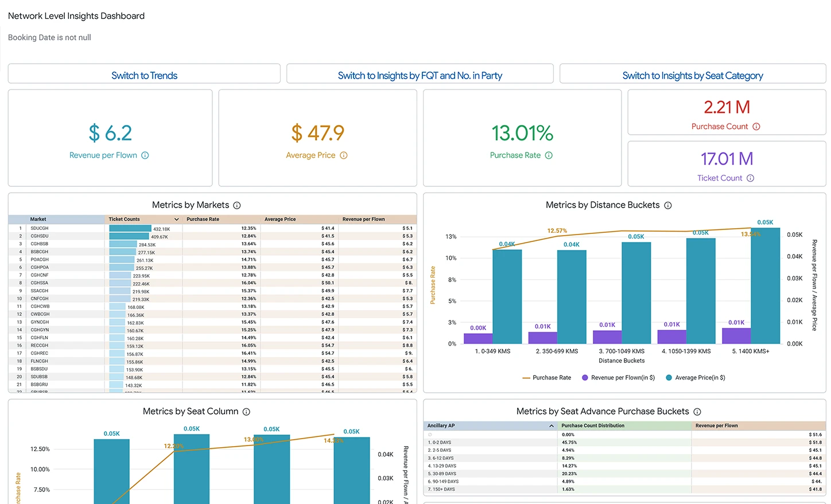Click the Average Price info icon

pos(344,155)
